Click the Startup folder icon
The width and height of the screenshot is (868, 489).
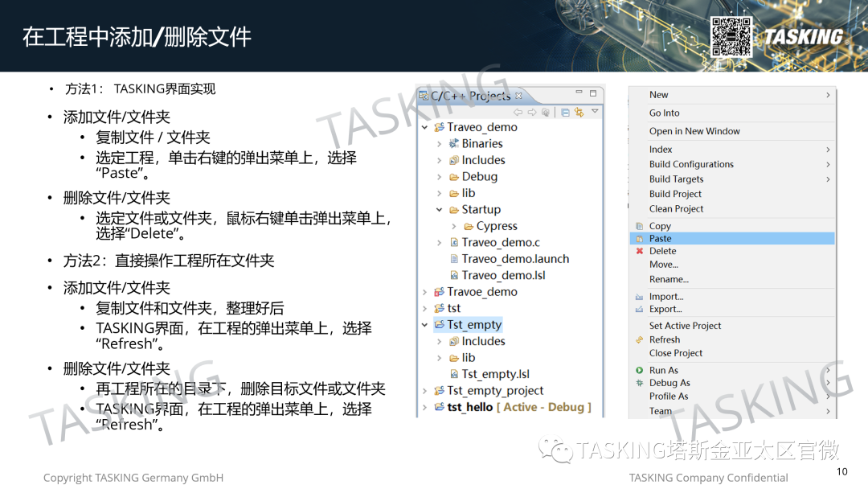click(x=454, y=210)
